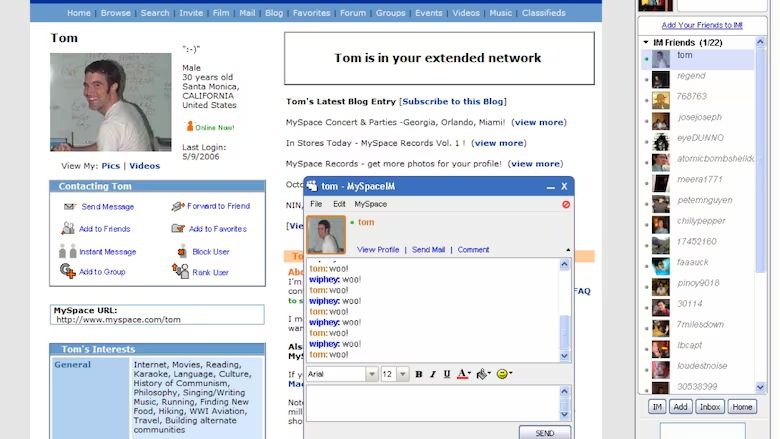Click the Inbox button in friends panel
This screenshot has height=439, width=780.
(x=710, y=407)
